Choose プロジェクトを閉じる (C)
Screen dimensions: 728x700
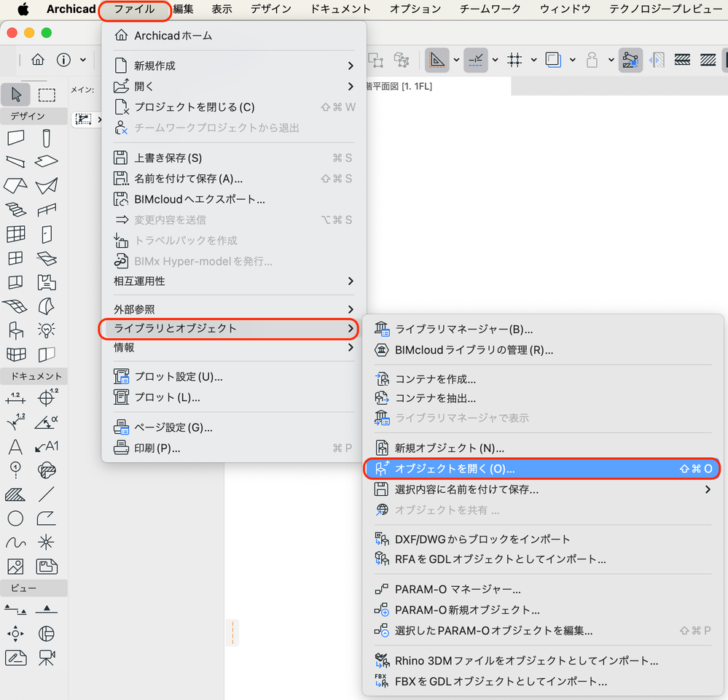tap(234, 107)
